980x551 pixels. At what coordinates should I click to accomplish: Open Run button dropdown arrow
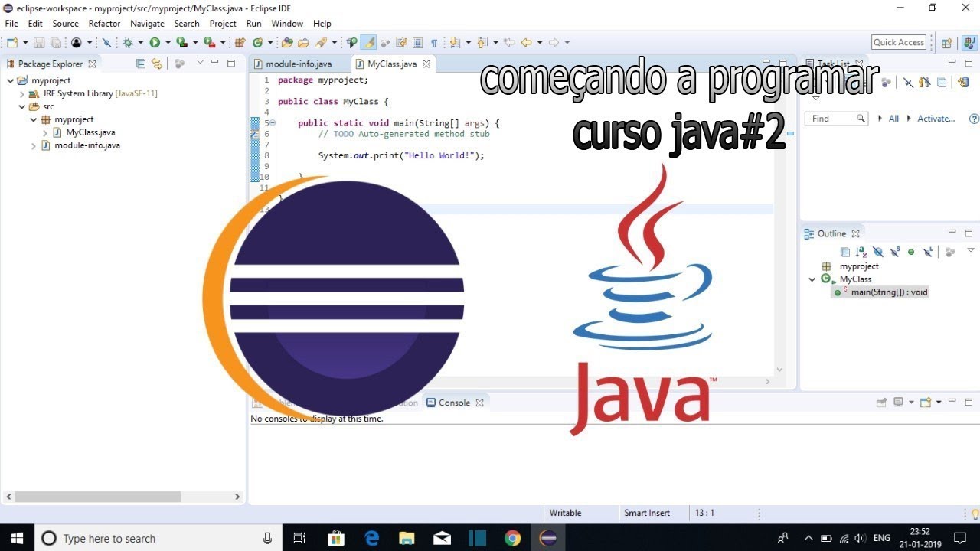tap(168, 43)
